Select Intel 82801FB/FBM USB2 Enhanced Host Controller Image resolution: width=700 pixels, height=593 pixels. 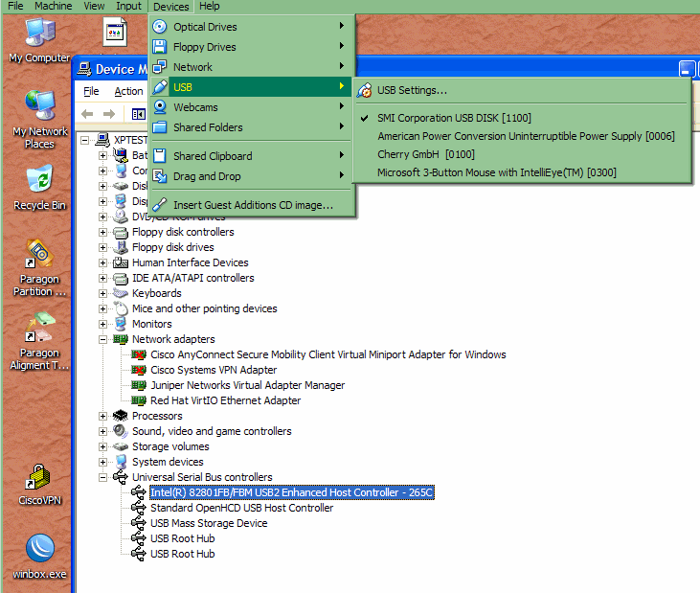click(x=291, y=492)
